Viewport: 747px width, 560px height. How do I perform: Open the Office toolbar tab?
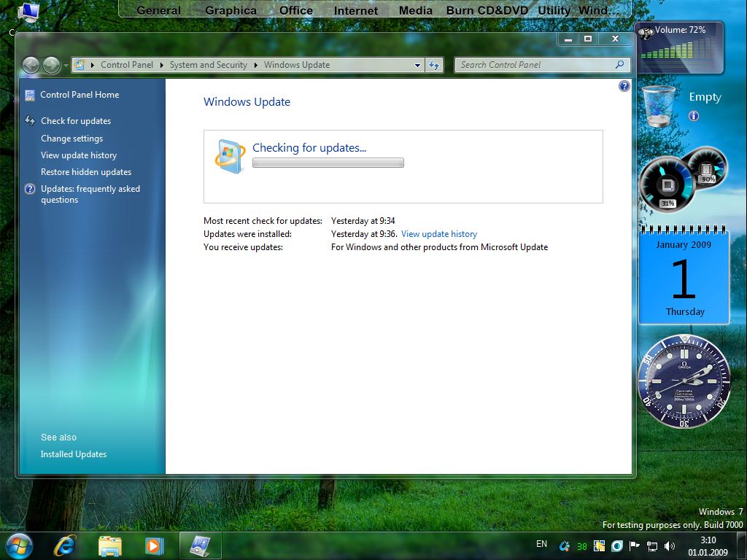296,10
